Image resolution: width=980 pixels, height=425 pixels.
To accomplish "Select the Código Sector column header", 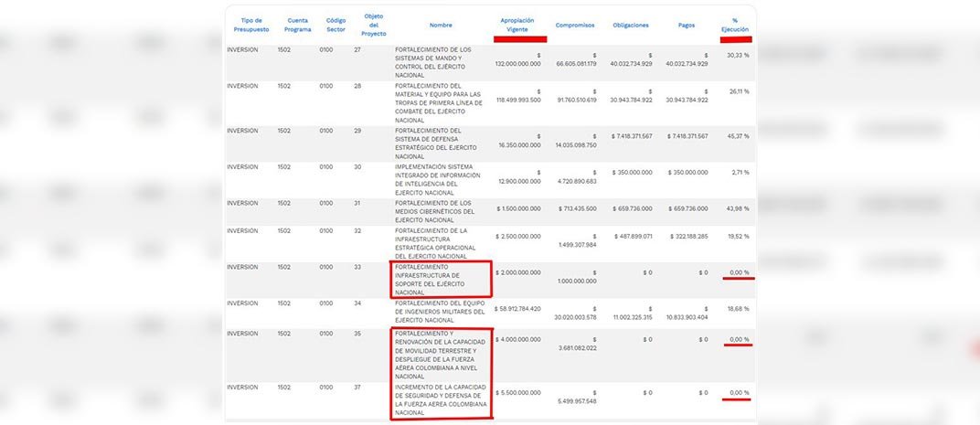I will point(336,25).
